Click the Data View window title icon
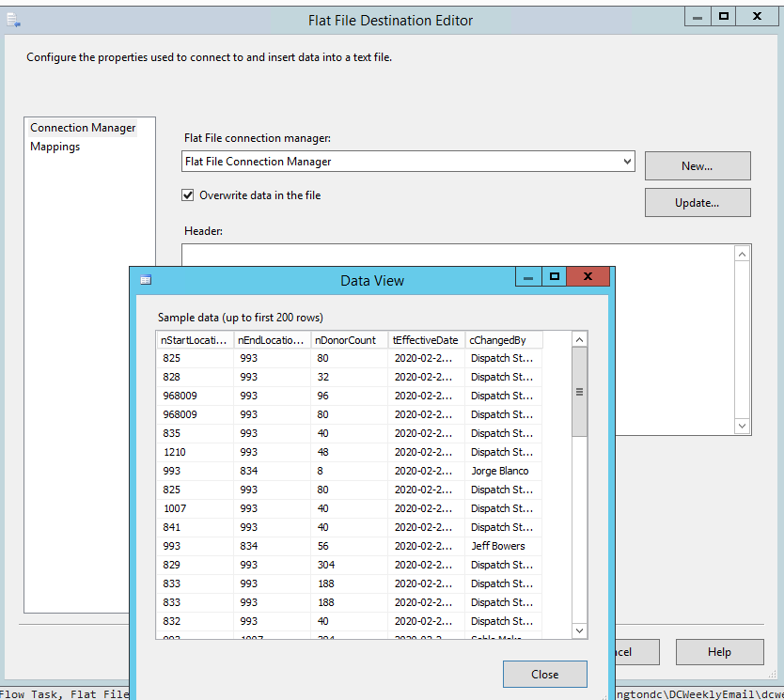 tap(146, 279)
